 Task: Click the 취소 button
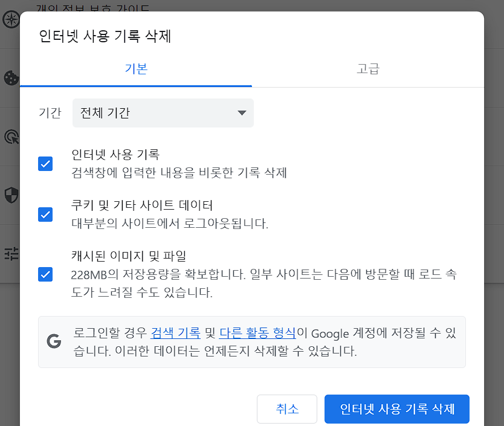[x=287, y=409]
